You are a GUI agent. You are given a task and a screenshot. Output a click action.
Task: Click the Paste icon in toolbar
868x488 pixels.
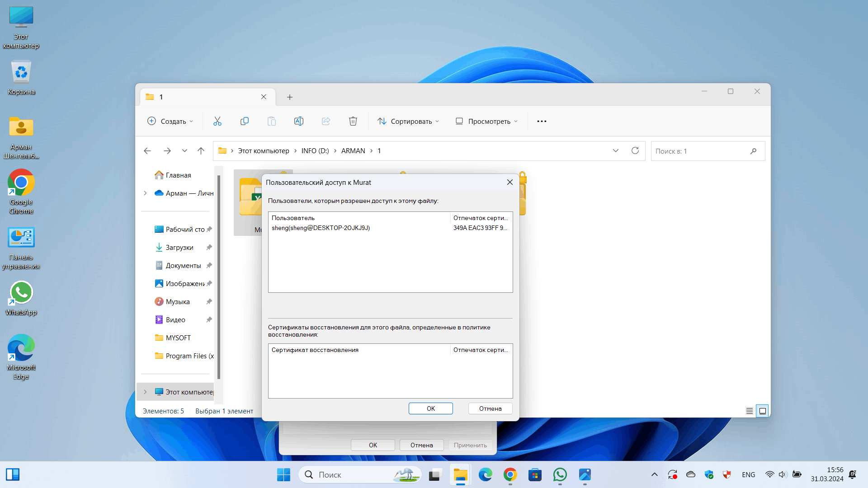click(271, 121)
